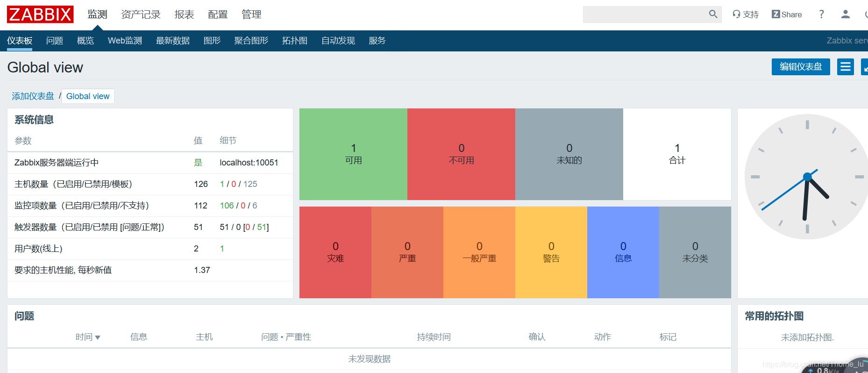Select the 仪表板 submenu tab
868x373 pixels.
20,41
